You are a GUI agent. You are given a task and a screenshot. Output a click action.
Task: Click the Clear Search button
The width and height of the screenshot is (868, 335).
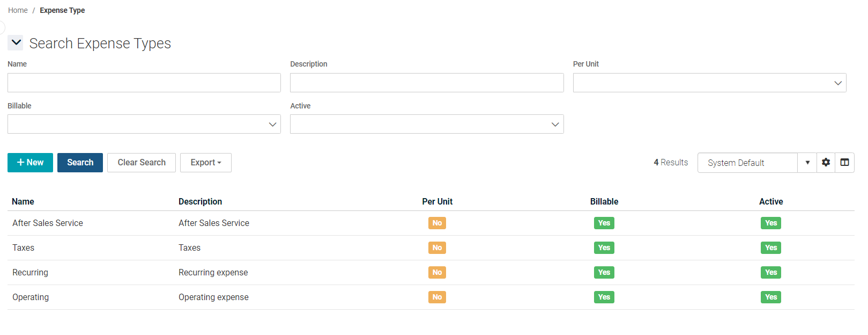(142, 163)
